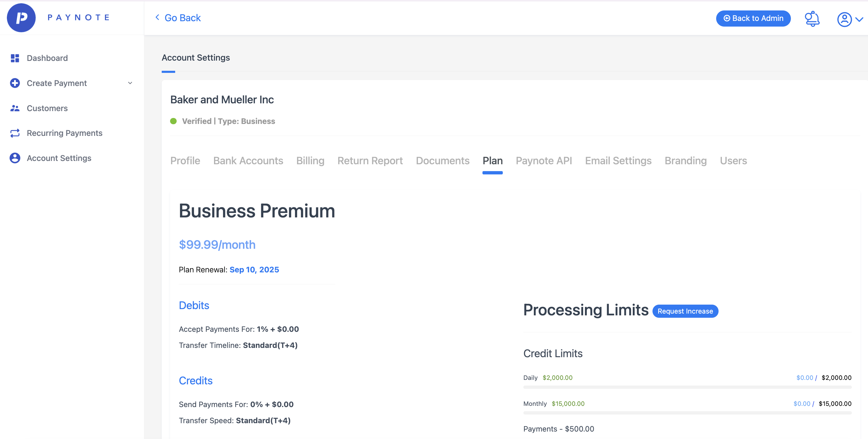This screenshot has height=439, width=868.
Task: Select Create Payment menu item
Action: (56, 83)
